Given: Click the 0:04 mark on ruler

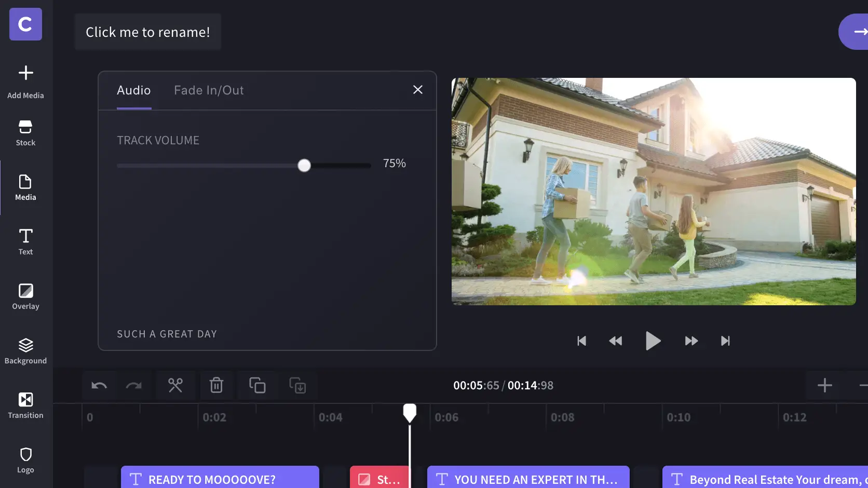Looking at the screenshot, I should tap(331, 417).
